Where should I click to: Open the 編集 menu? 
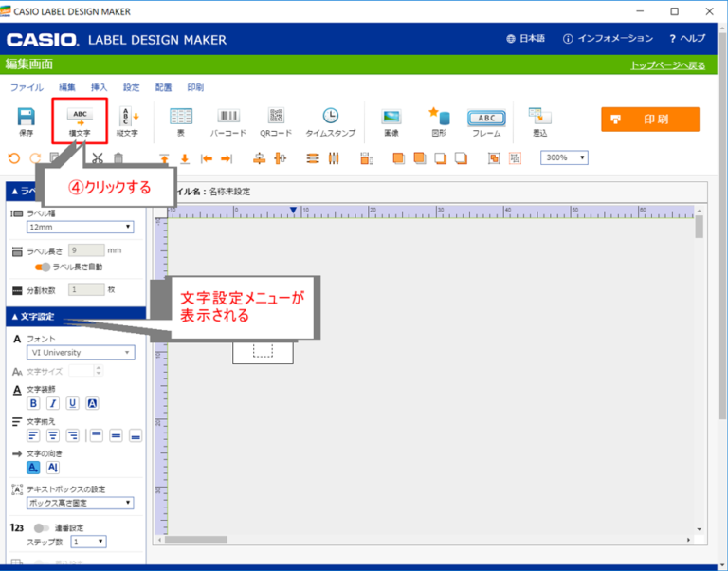(x=67, y=88)
